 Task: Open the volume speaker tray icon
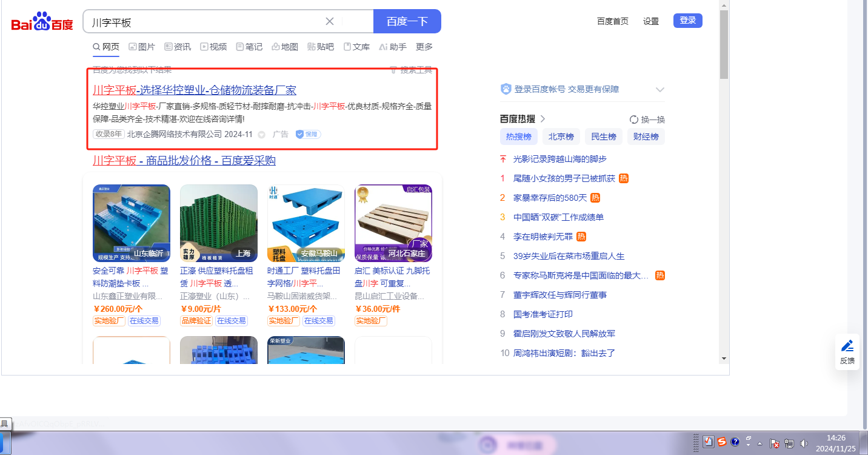point(804,443)
